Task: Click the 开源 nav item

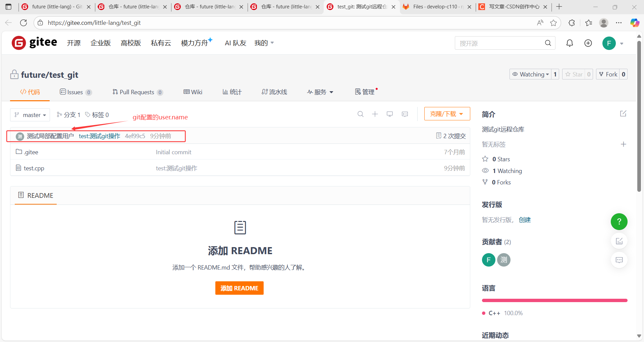Action: [74, 43]
